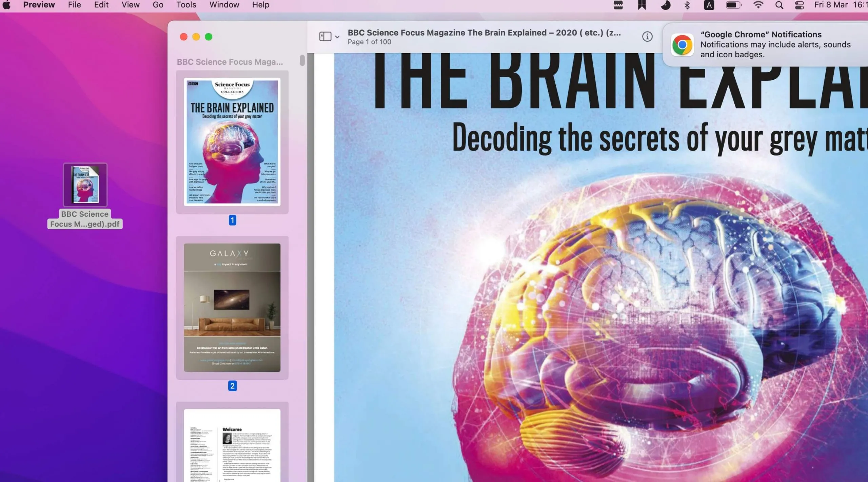868x482 pixels.
Task: Click the battery status icon
Action: click(733, 5)
